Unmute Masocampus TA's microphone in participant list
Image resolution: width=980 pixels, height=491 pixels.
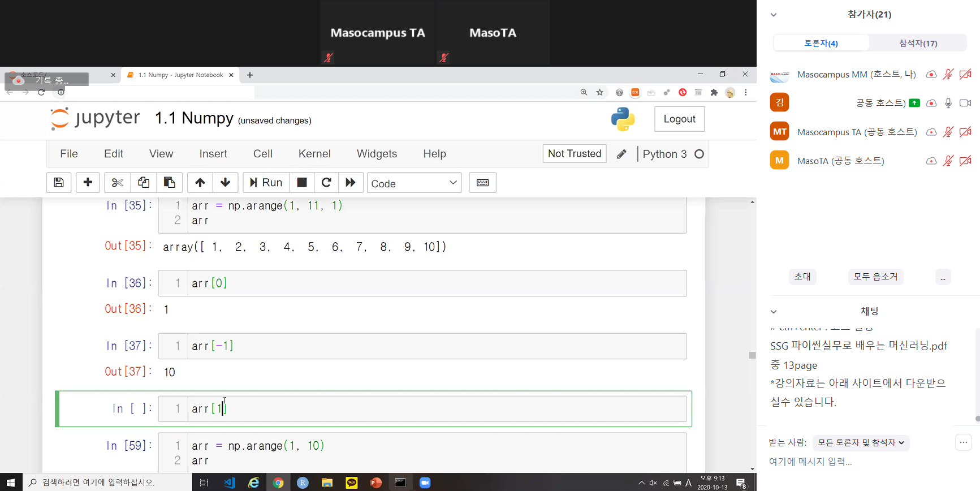point(948,132)
